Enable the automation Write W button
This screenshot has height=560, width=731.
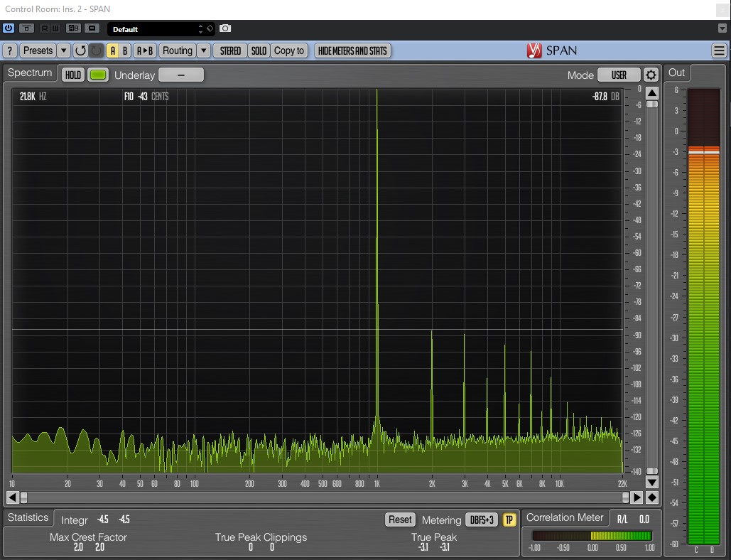[x=55, y=28]
